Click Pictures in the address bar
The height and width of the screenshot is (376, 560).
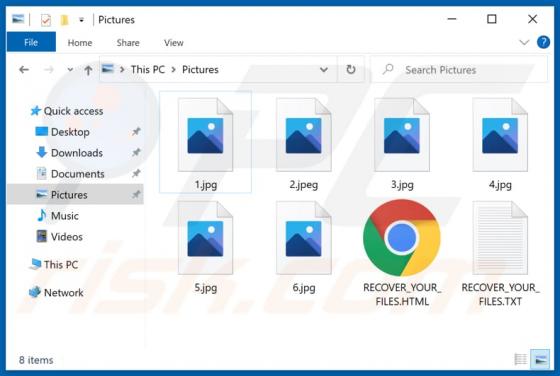[x=200, y=69]
